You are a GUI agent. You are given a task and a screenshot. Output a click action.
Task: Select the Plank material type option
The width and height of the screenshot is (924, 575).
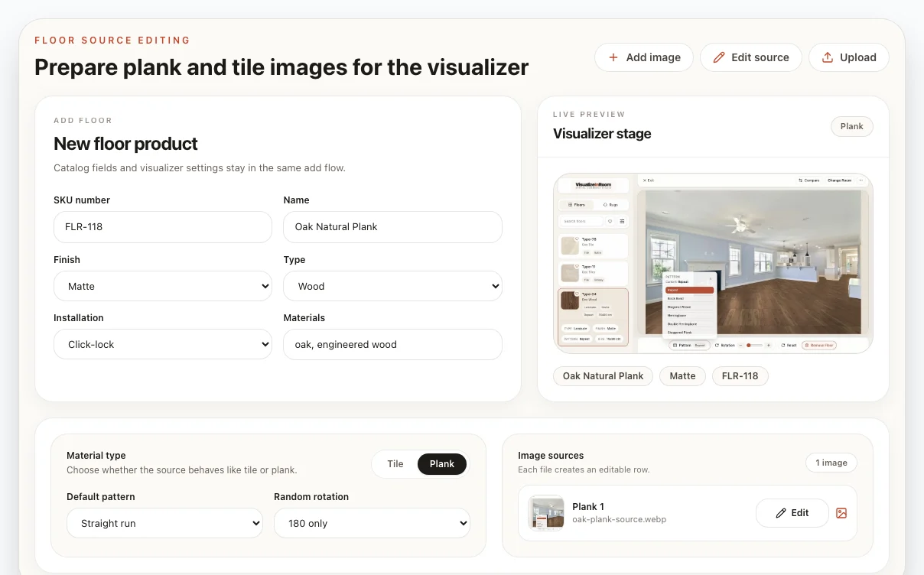click(442, 464)
